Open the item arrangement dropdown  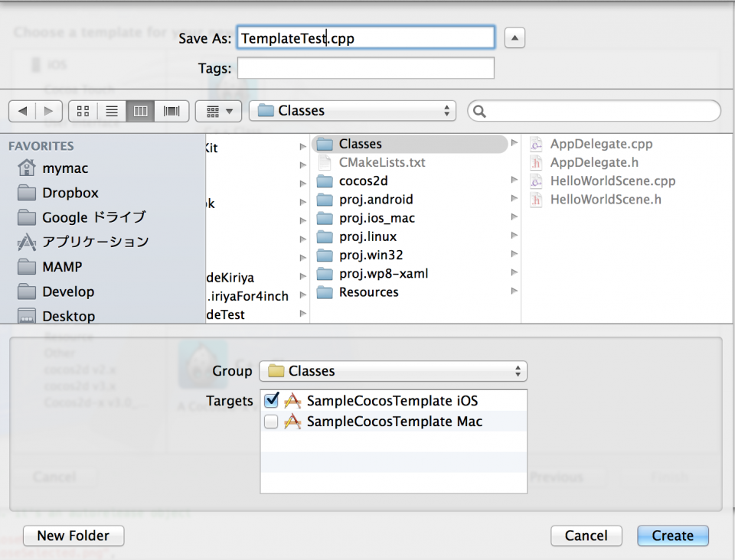click(219, 111)
